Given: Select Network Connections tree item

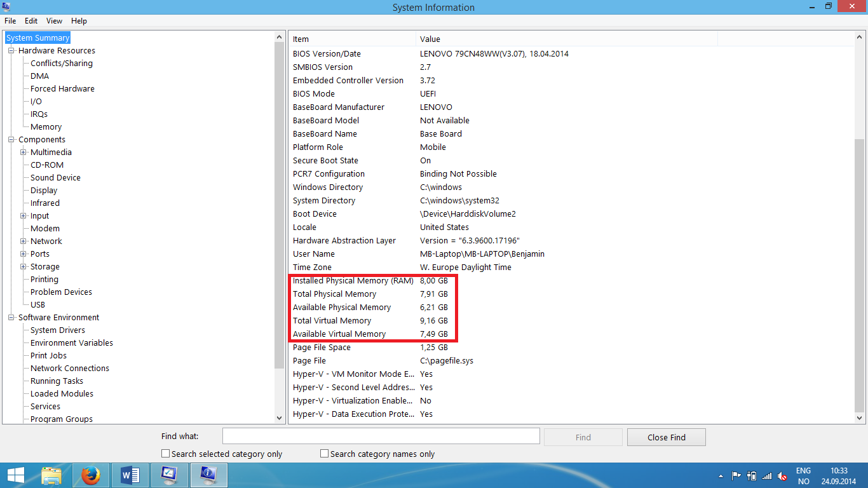Looking at the screenshot, I should 70,369.
